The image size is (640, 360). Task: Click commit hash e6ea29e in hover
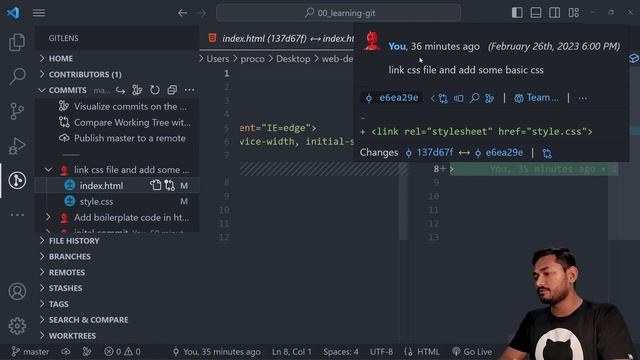point(393,98)
